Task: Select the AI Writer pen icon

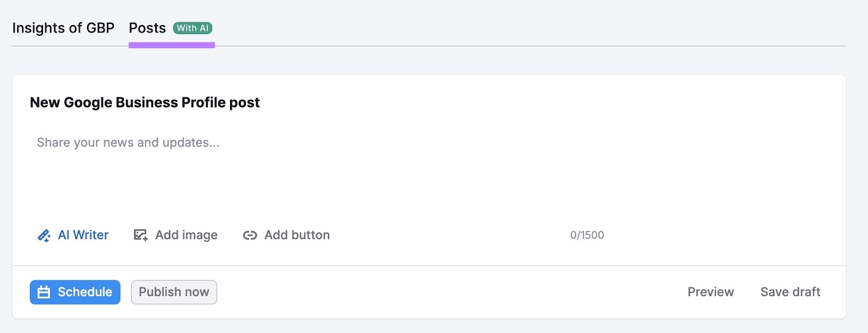Action: [43, 235]
